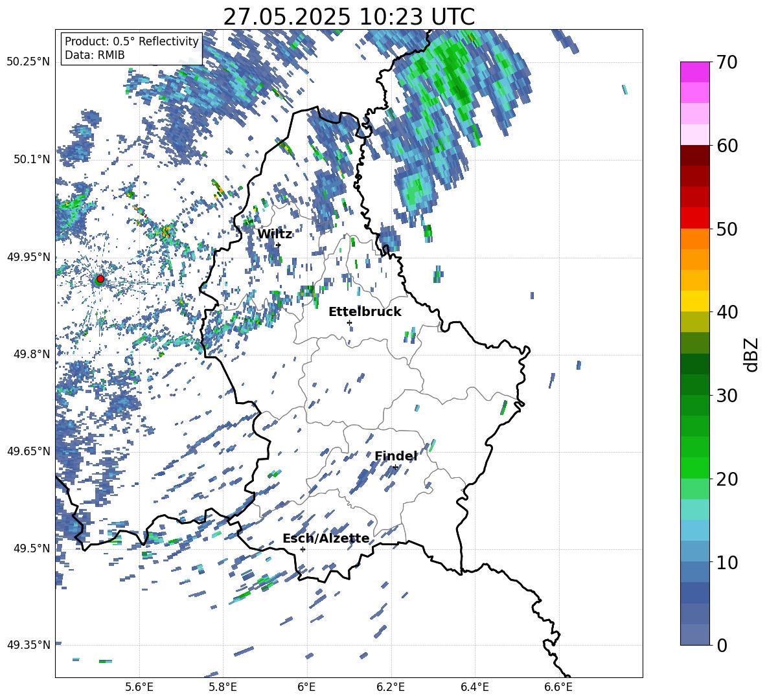
Task: Click the 30 tick on colorbar
Action: (727, 396)
